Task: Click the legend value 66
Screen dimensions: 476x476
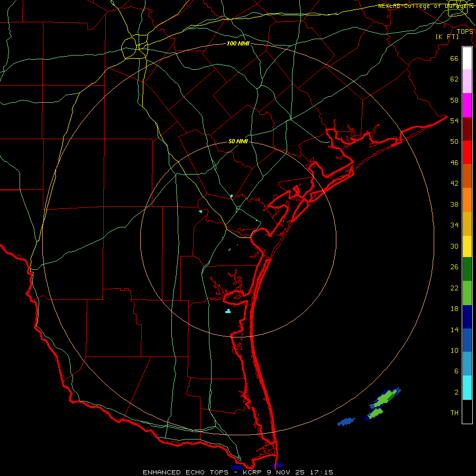Action: point(454,59)
